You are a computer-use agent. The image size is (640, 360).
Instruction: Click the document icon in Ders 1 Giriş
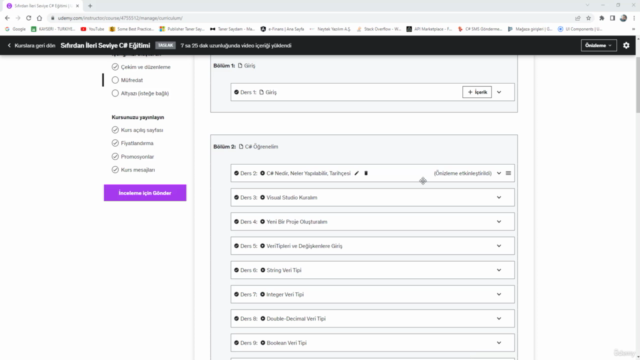262,92
